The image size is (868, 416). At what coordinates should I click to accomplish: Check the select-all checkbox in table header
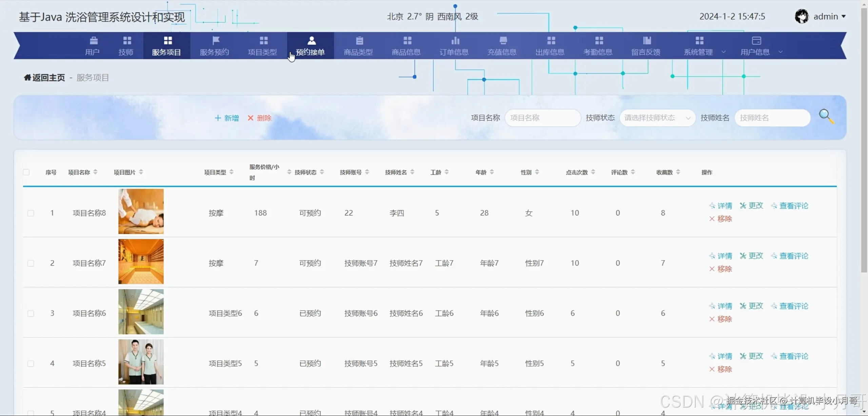[x=26, y=172]
